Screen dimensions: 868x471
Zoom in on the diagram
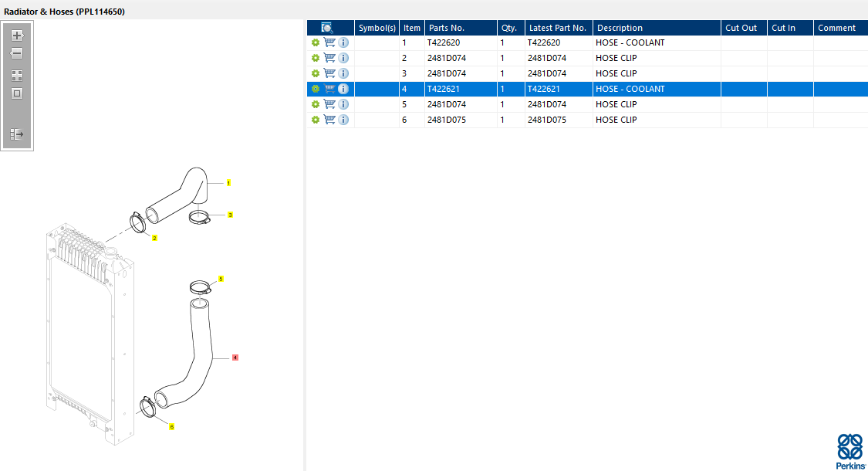[17, 36]
